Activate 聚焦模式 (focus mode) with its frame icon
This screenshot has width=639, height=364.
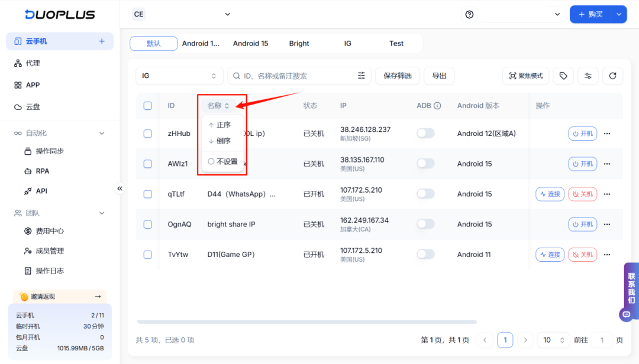[525, 76]
